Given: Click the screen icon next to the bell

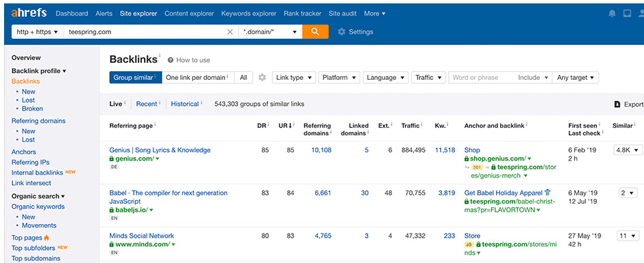Looking at the screenshot, I should pos(627,14).
